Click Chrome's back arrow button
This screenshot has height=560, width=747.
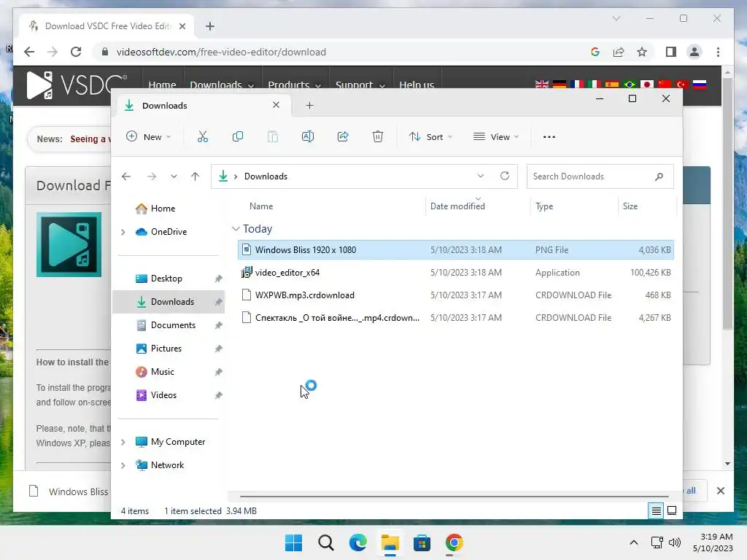tap(29, 52)
